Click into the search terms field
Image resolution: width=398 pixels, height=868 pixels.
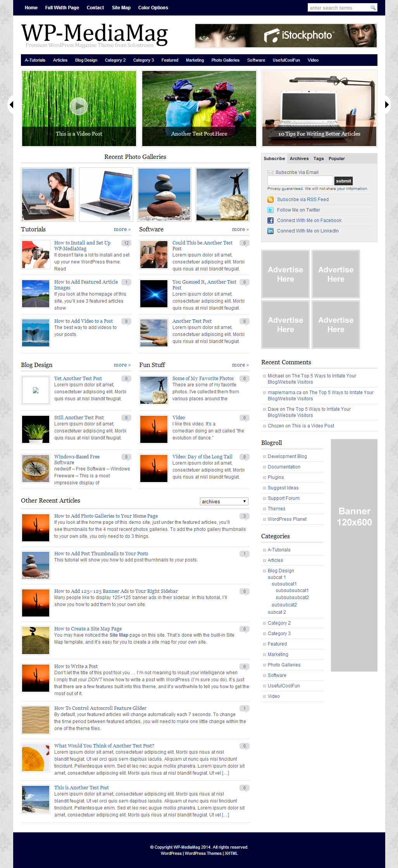(x=339, y=8)
